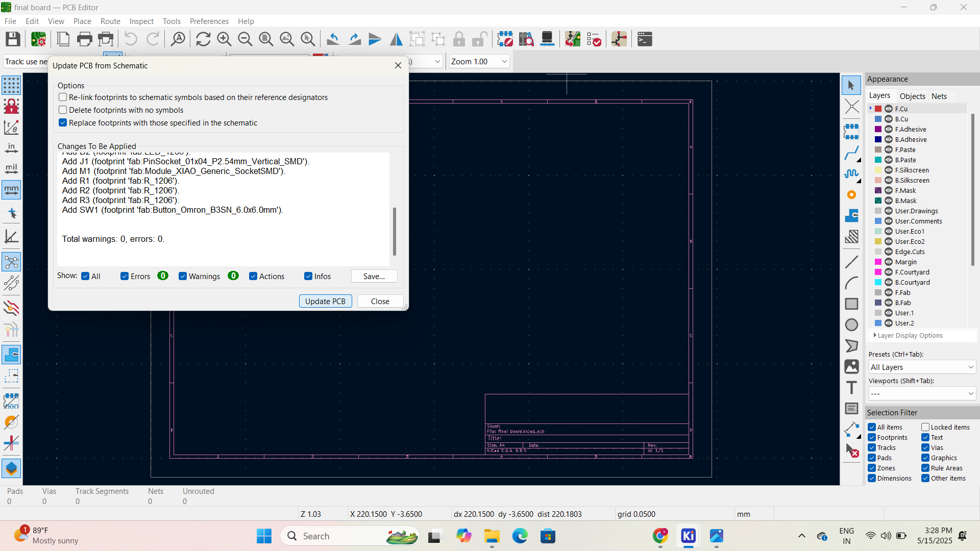
Task: Toggle grid display in left toolbar
Action: coord(11,85)
